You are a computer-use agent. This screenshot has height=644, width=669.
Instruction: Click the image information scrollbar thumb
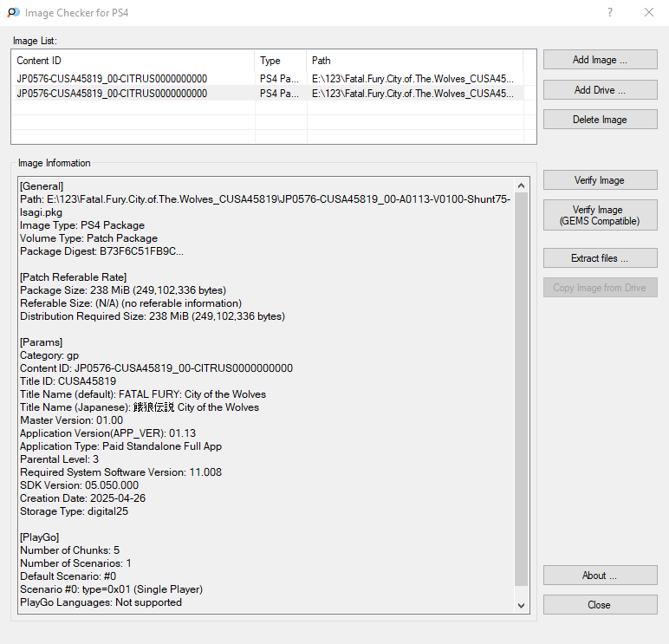pos(521,389)
